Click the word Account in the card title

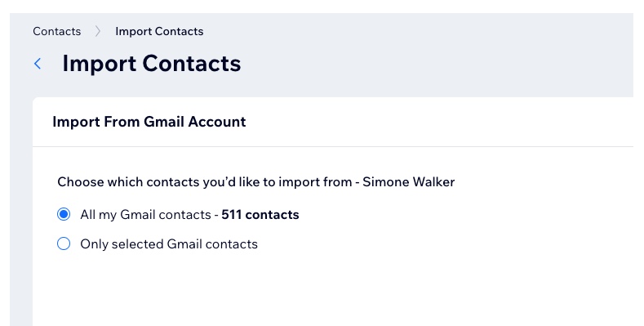click(217, 122)
